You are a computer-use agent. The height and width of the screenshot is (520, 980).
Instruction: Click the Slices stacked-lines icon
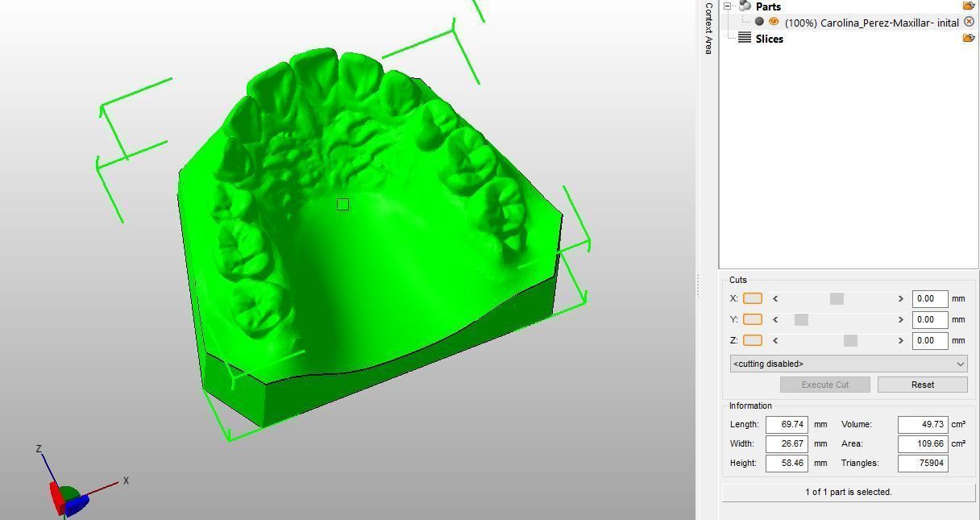point(745,38)
